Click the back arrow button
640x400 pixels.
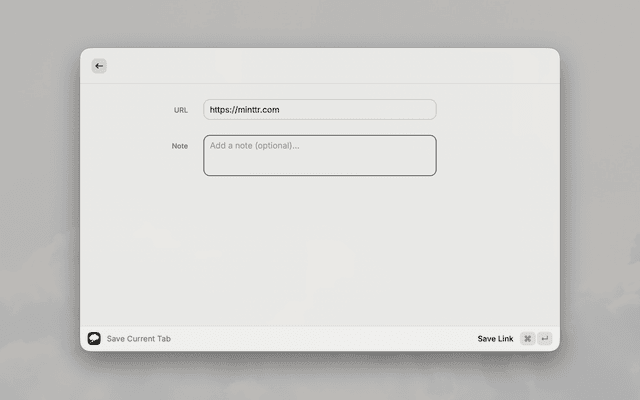click(99, 66)
